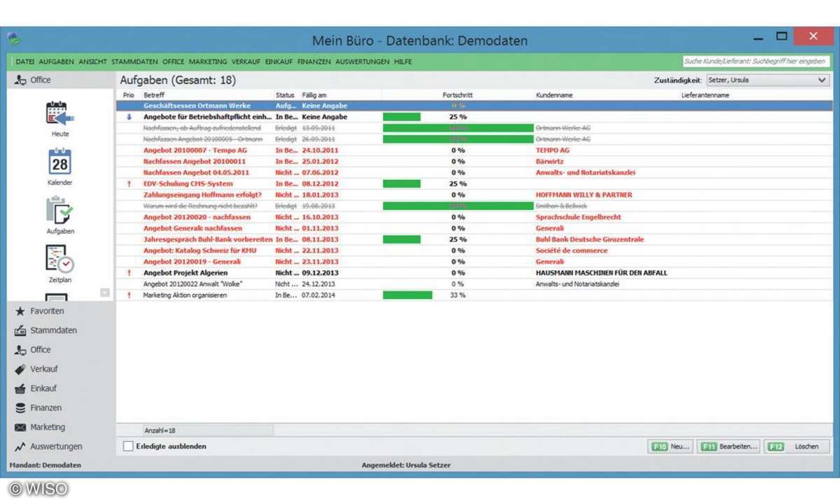Click progress bar of EDV-Schulung CMS-System
Viewport: 840px width, 504px height.
tap(402, 183)
